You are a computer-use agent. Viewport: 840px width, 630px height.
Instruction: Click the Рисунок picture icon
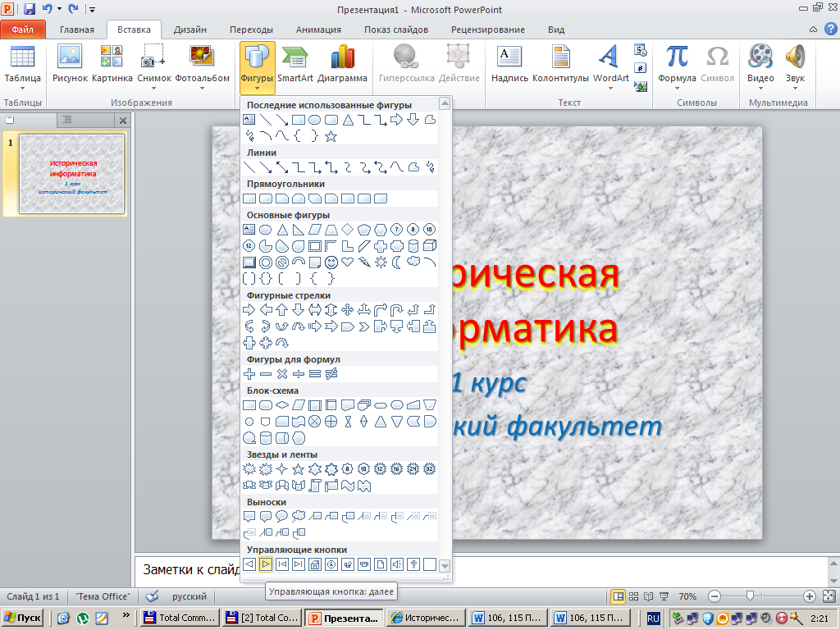point(70,64)
